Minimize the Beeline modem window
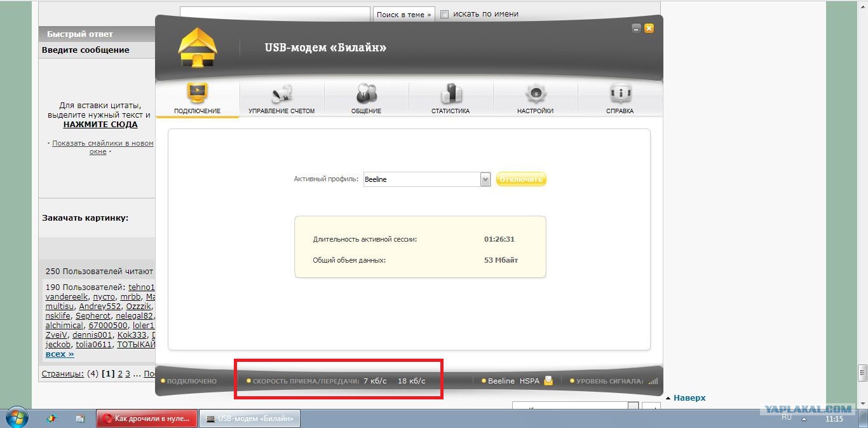Viewport: 868px width, 428px height. (x=636, y=29)
